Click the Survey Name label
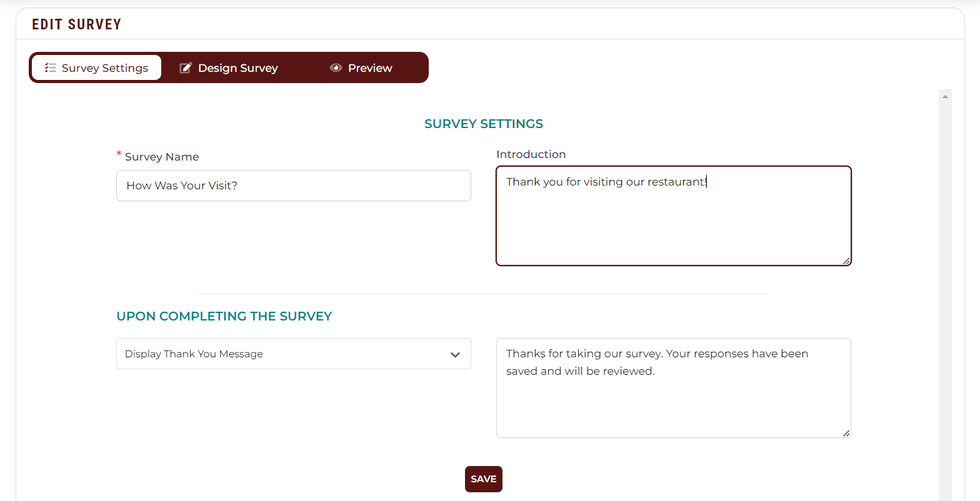Image resolution: width=980 pixels, height=501 pixels. (x=162, y=157)
